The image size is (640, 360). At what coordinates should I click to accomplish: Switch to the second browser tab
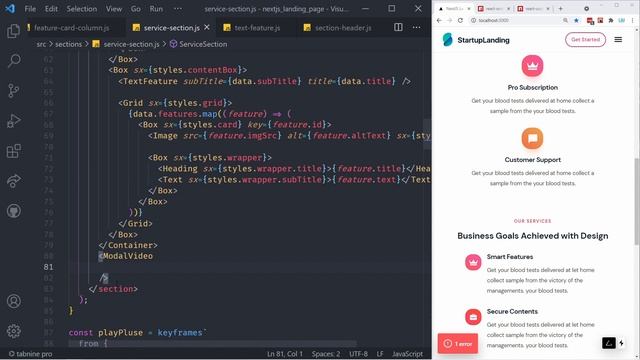tap(494, 9)
